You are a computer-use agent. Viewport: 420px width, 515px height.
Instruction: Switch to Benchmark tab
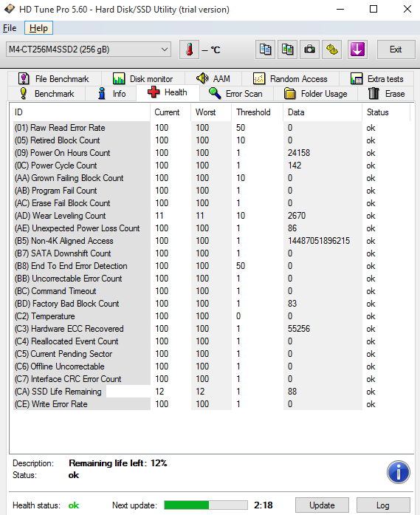coord(47,94)
